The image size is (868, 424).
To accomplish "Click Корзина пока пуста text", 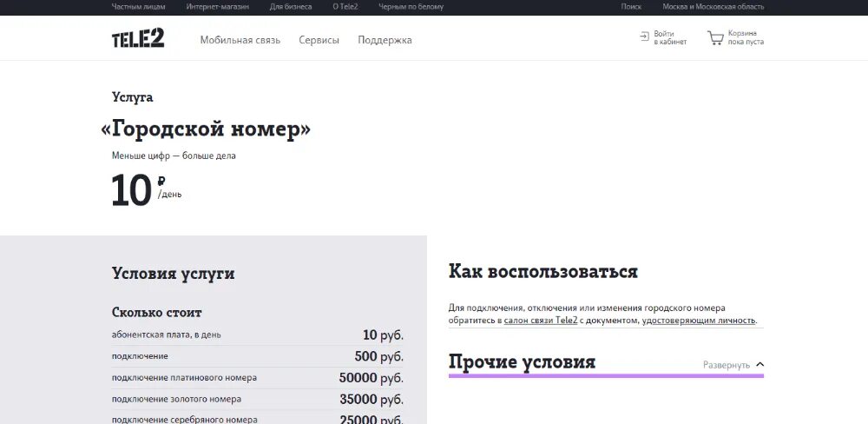I will click(x=746, y=37).
